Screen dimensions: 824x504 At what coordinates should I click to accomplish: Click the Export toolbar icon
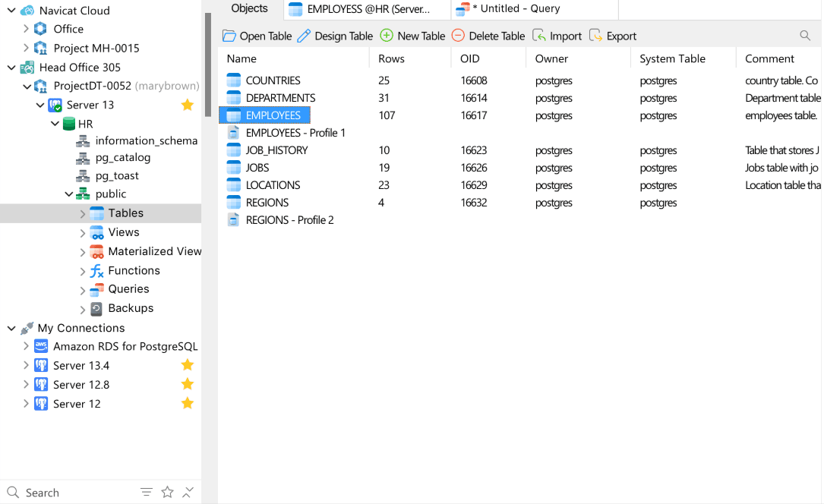tap(596, 36)
